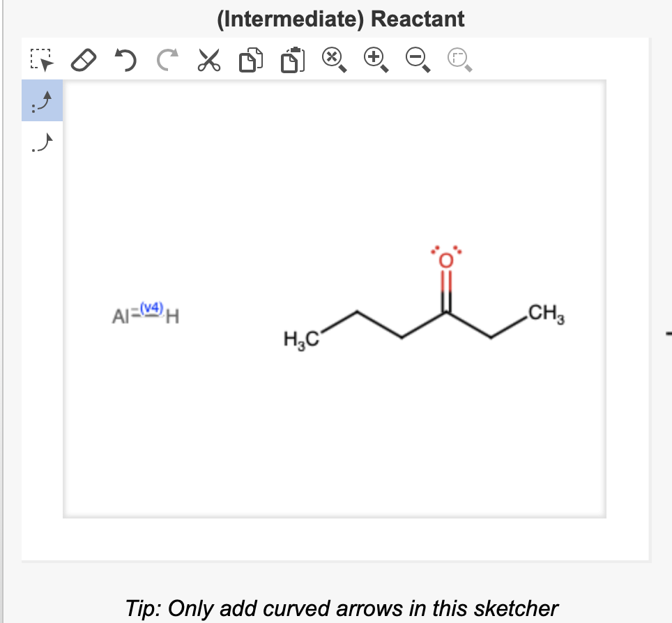The image size is (672, 623).
Task: Zoom in on the sketch canvas
Action: tap(374, 59)
